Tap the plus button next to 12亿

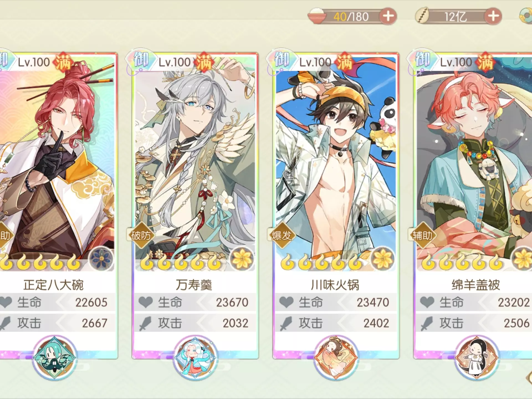[493, 16]
